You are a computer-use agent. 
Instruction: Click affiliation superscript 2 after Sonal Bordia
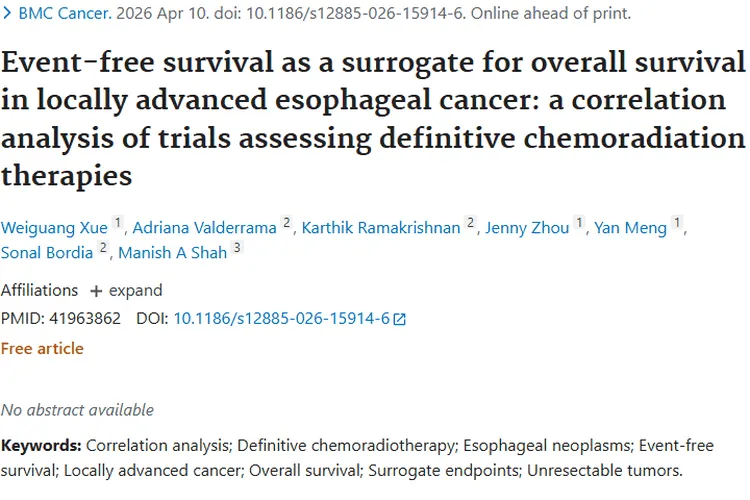pyautogui.click(x=102, y=249)
